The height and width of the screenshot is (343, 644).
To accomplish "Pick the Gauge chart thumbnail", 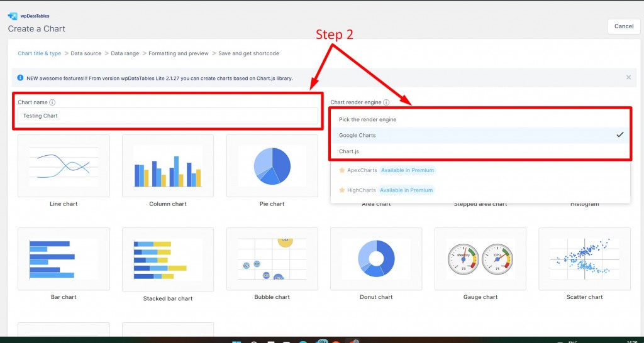I will pyautogui.click(x=480, y=259).
